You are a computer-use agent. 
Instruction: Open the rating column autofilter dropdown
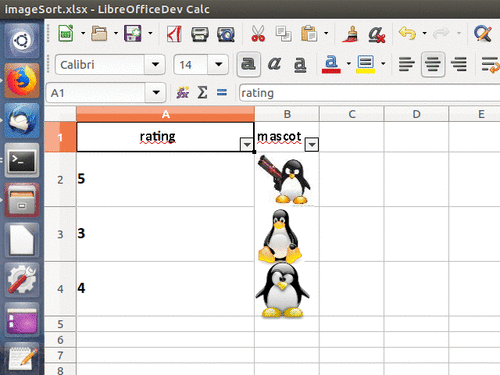(247, 144)
